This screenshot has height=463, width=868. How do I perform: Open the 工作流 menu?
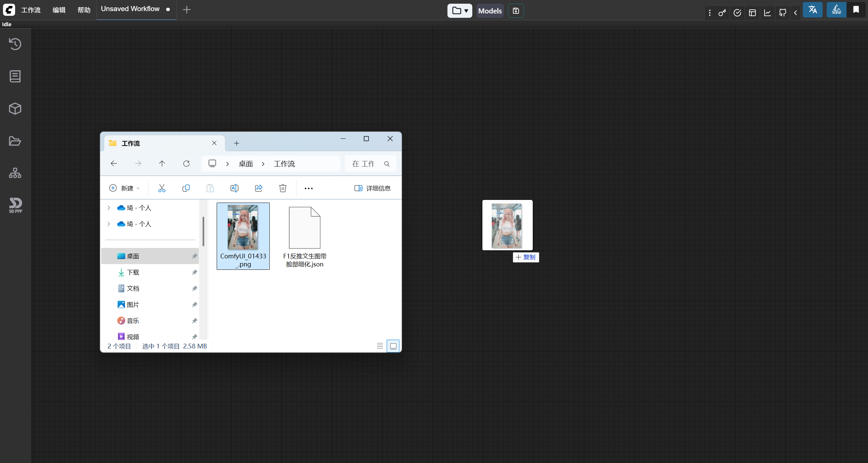click(31, 10)
